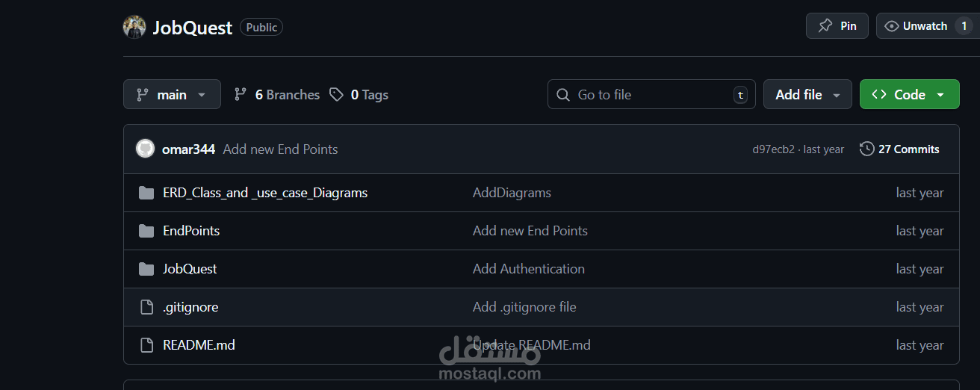Screen dimensions: 980x390
Task: Toggle the Unwatch button
Action: click(917, 26)
